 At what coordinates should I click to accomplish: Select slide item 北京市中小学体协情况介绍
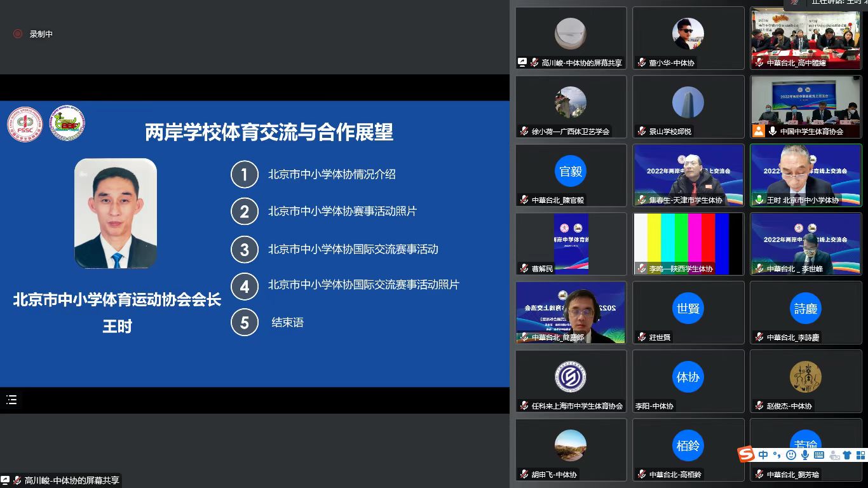(x=332, y=174)
